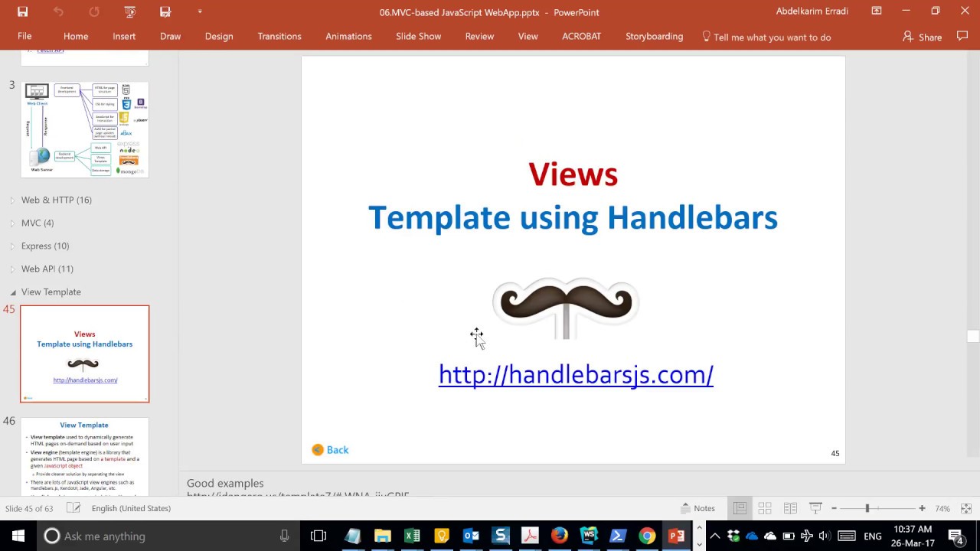Open Firefox from taskbar
Screen dimensions: 980x551
coord(560,536)
